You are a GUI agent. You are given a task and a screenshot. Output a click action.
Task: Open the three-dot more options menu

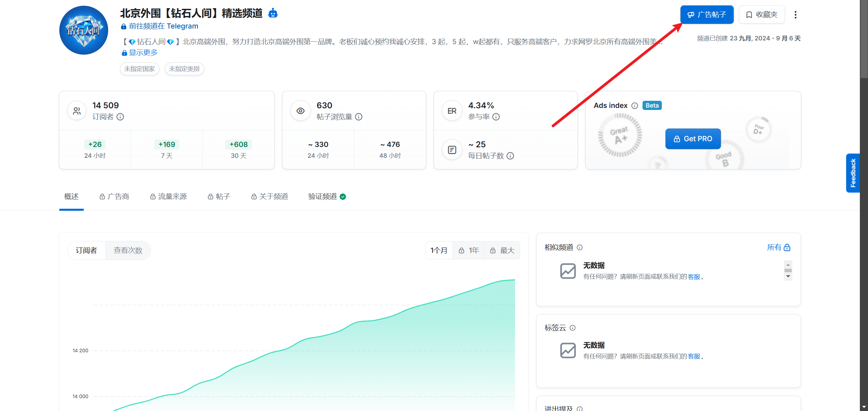pos(795,15)
